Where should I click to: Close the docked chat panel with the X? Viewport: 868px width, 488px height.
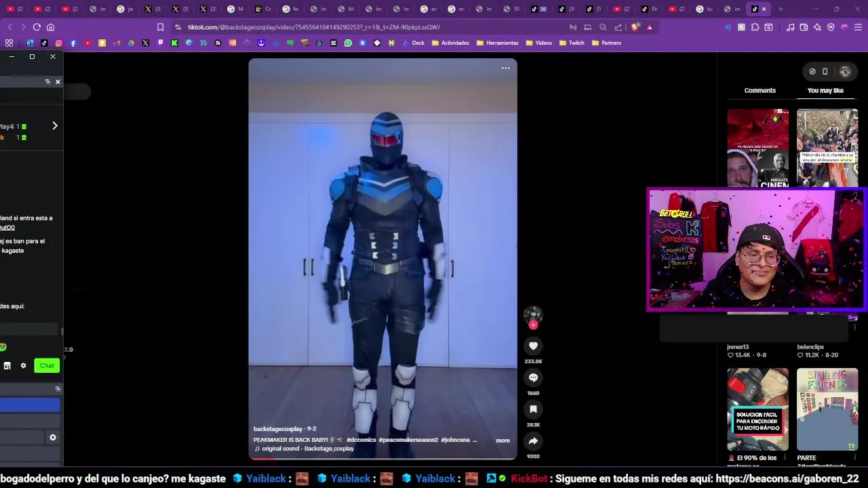(58, 81)
